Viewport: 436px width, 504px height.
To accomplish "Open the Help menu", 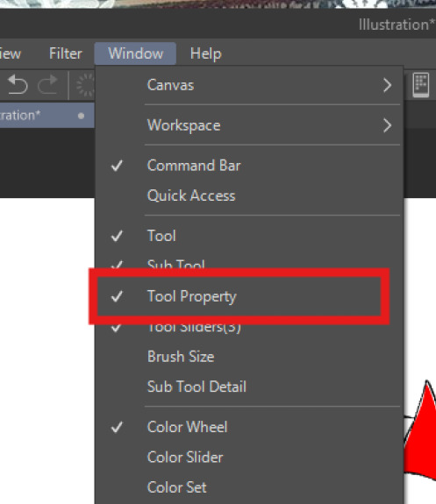I will pos(205,53).
